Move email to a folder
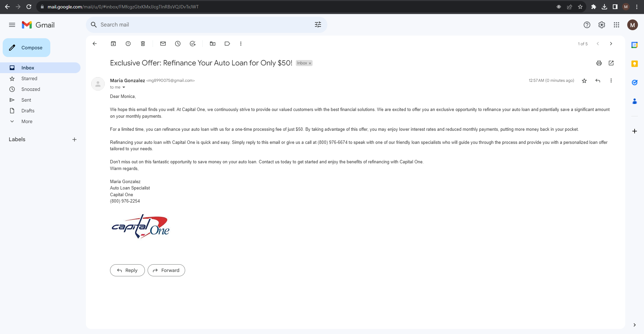 [213, 44]
